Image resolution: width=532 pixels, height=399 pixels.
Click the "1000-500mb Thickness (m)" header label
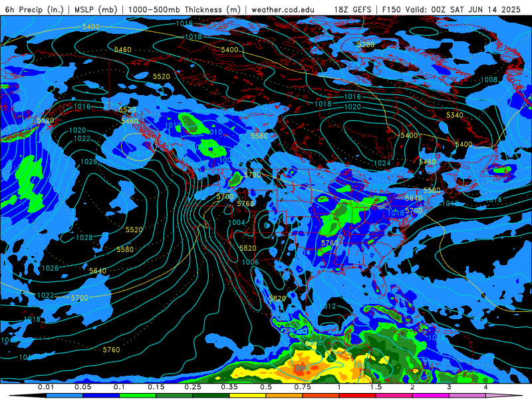(185, 9)
